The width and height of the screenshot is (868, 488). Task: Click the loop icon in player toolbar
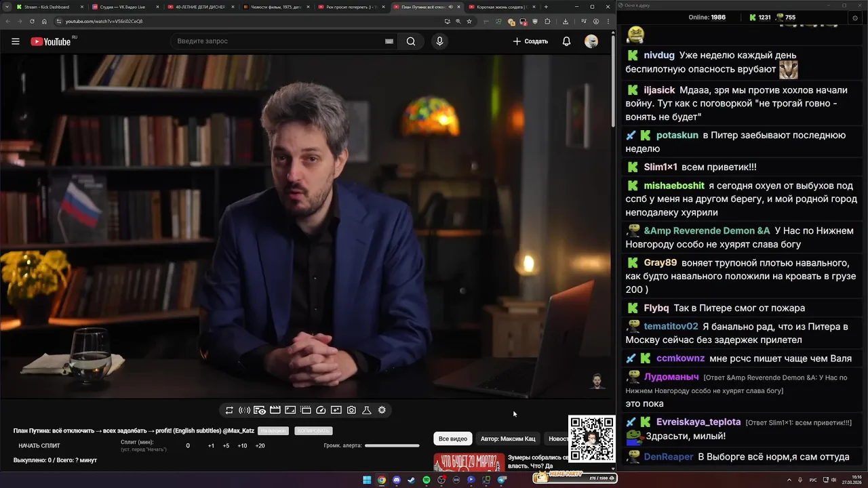pos(229,410)
